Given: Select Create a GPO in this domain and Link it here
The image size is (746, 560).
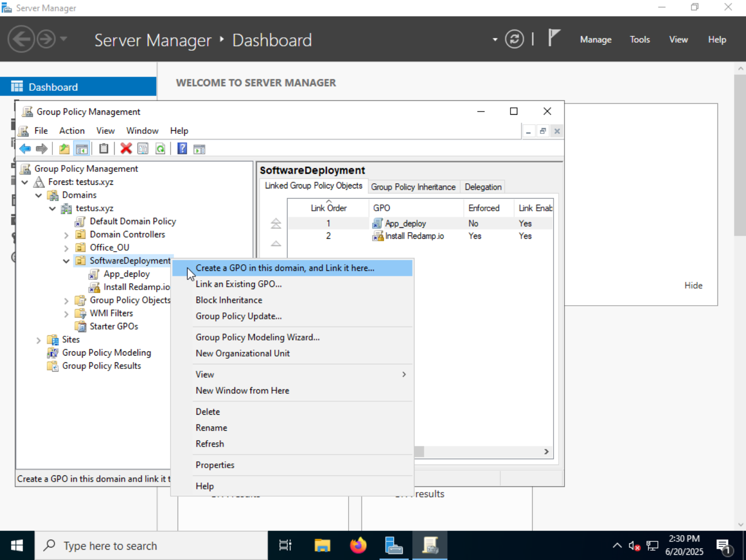Looking at the screenshot, I should [x=292, y=268].
